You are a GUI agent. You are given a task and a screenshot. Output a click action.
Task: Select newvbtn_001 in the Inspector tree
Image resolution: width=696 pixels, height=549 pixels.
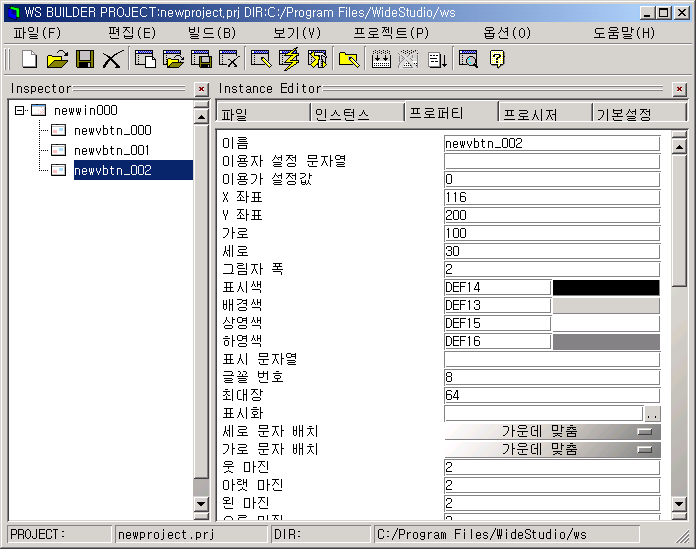tap(111, 150)
